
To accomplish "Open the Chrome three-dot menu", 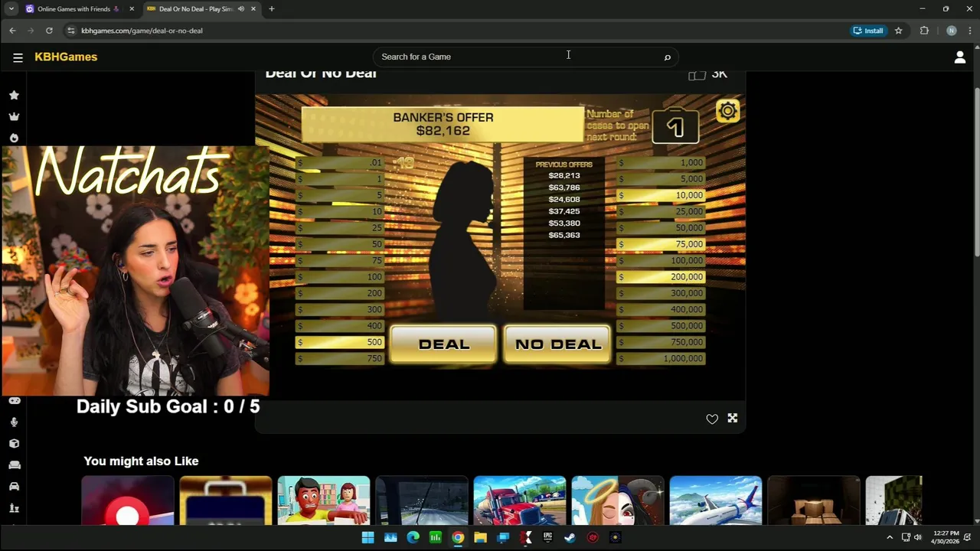I will [x=969, y=31].
